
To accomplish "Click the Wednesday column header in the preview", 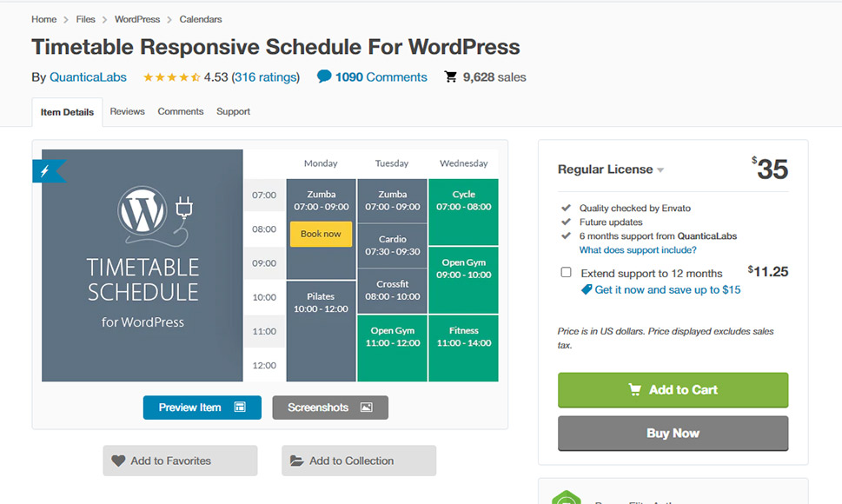I will 463,163.
